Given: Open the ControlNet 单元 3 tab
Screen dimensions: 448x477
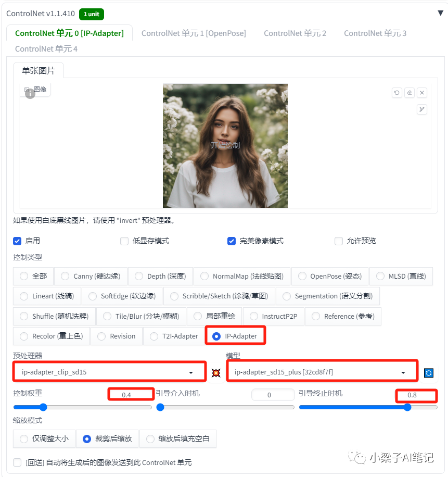Looking at the screenshot, I should pos(375,33).
